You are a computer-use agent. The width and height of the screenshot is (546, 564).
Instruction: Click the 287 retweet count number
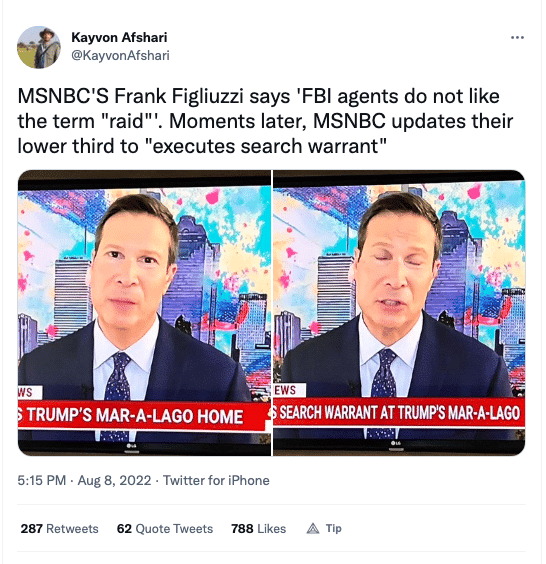[x=32, y=528]
